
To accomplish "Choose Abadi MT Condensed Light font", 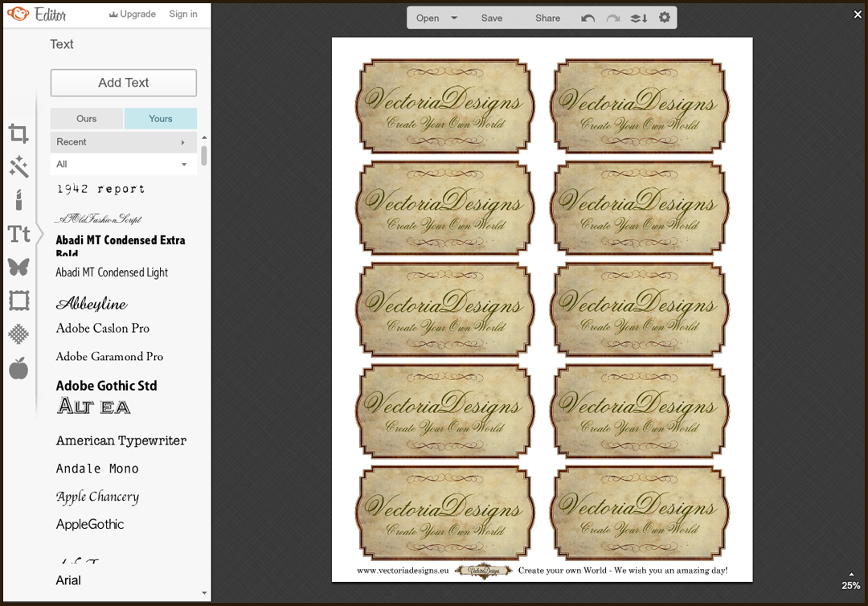I will (x=112, y=272).
